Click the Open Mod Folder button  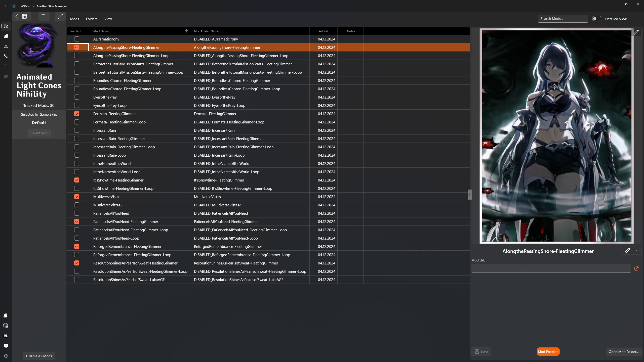623,352
